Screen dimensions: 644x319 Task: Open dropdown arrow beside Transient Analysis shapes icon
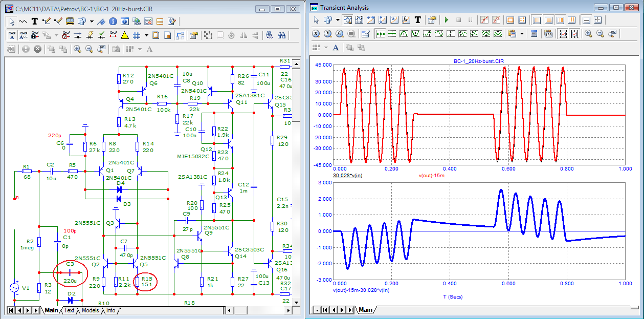(x=338, y=20)
